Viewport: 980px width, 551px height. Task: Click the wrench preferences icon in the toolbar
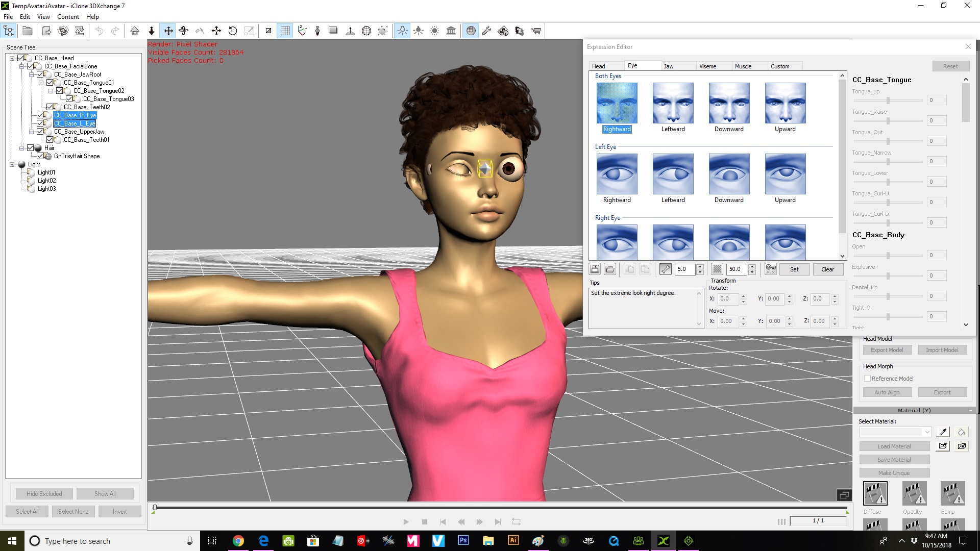point(486,31)
